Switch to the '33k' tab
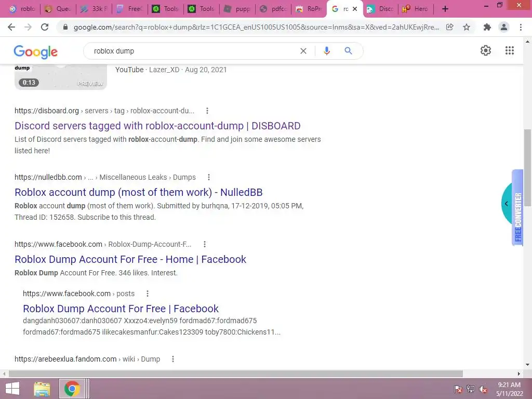This screenshot has height=399, width=532. (x=94, y=9)
